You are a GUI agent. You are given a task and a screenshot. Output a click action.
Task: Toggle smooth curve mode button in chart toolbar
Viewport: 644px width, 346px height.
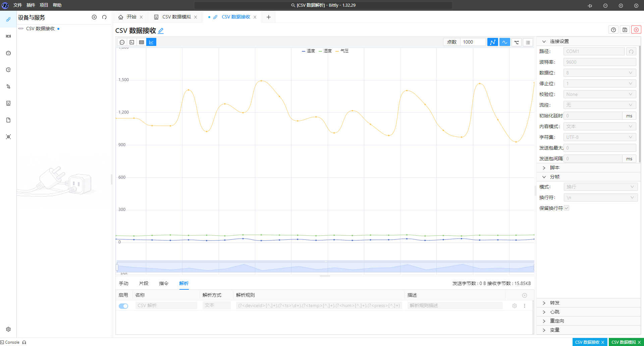(504, 42)
